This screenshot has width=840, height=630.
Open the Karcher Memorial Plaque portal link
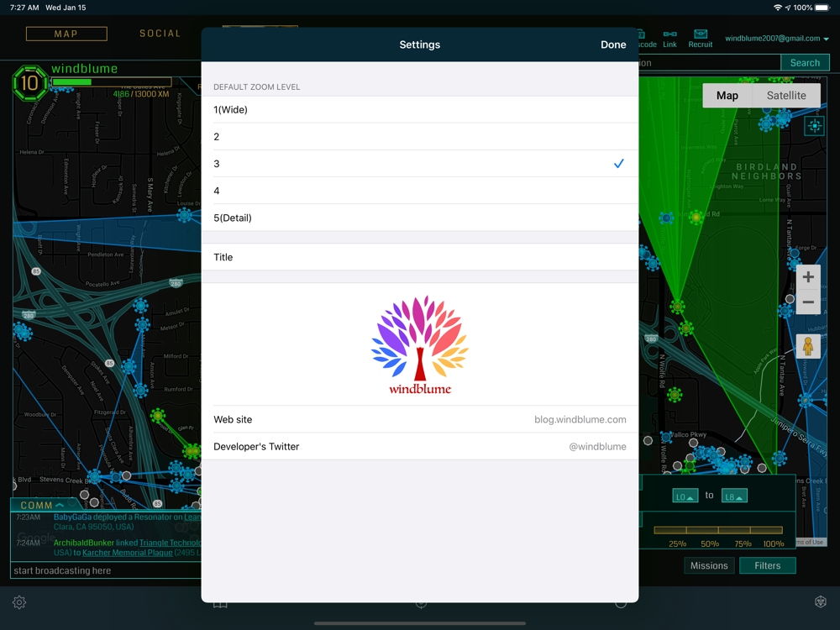128,553
